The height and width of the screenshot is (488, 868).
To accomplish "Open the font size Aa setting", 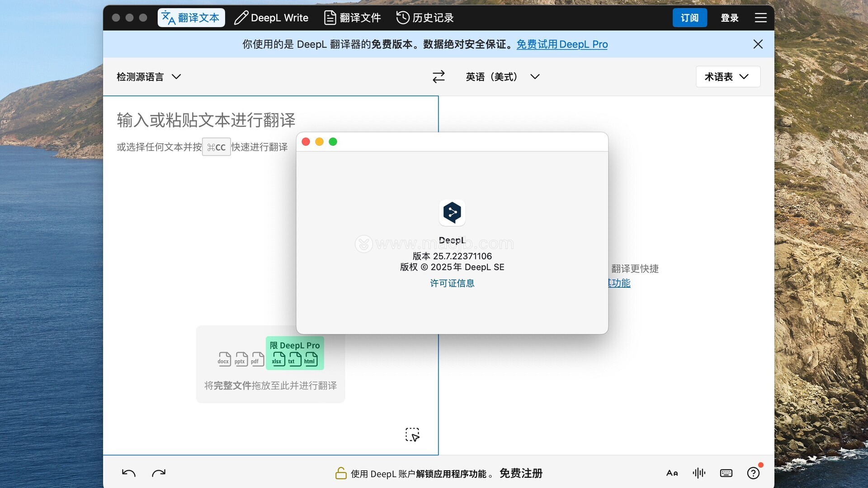I will tap(672, 473).
